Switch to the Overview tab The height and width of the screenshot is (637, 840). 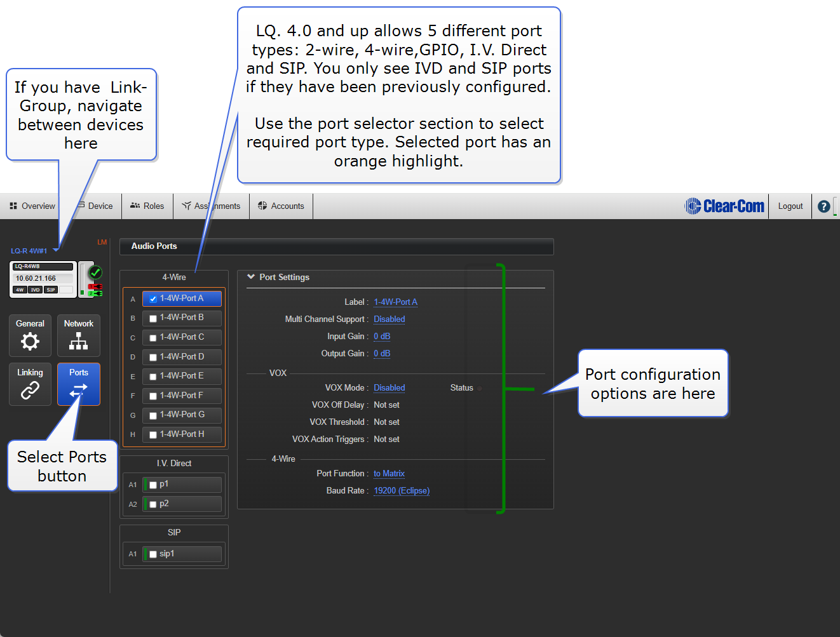pyautogui.click(x=32, y=206)
